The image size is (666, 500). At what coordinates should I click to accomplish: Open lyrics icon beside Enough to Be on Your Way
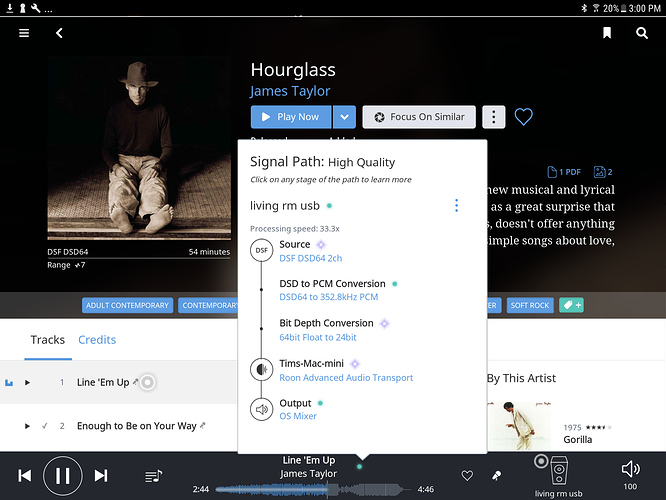(203, 425)
